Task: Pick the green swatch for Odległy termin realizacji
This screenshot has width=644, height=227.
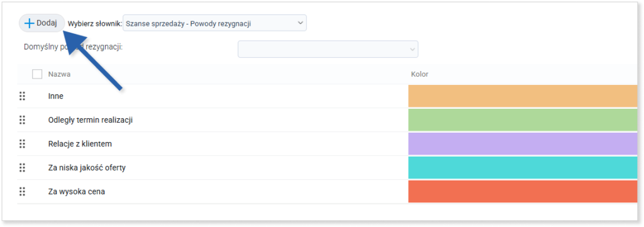Action: [523, 120]
